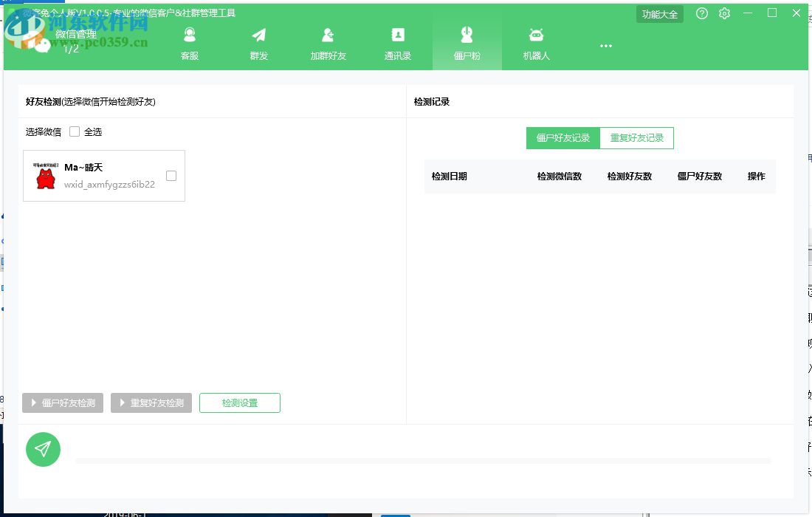
Task: Start 重复好友检测 duplicate friend detection
Action: (151, 403)
